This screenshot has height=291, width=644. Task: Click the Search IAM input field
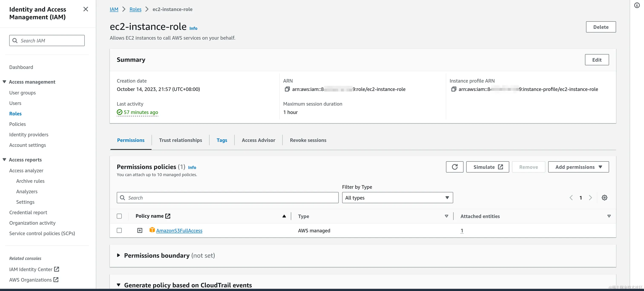point(47,41)
